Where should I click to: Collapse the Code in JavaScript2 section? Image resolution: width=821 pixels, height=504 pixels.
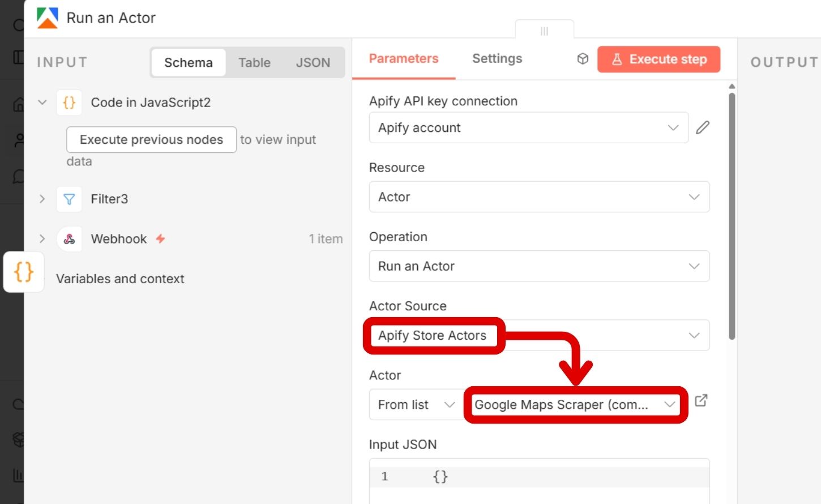click(42, 102)
